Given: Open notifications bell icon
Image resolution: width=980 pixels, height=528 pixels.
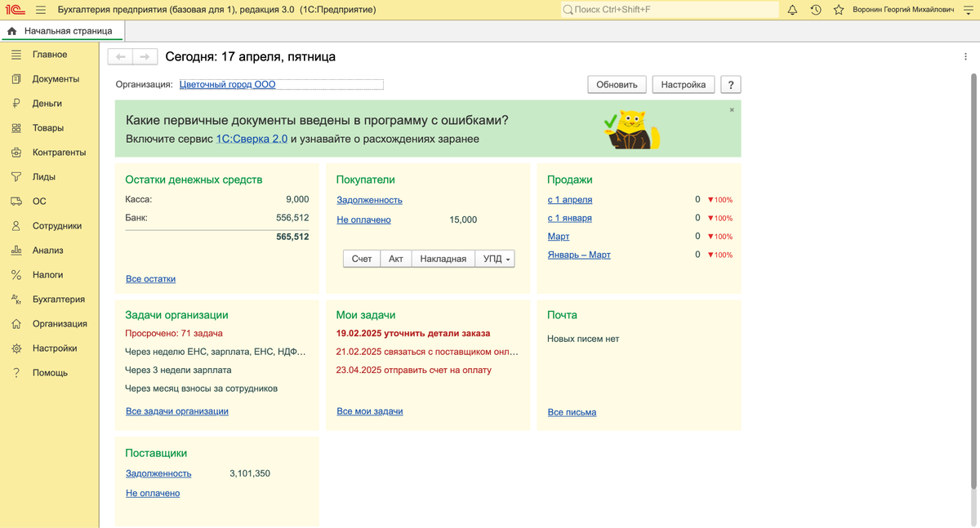Looking at the screenshot, I should 793,10.
